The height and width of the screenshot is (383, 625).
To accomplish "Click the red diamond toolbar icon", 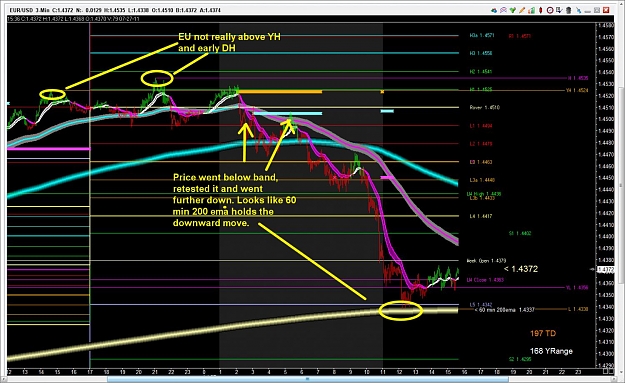I will pyautogui.click(x=541, y=10).
